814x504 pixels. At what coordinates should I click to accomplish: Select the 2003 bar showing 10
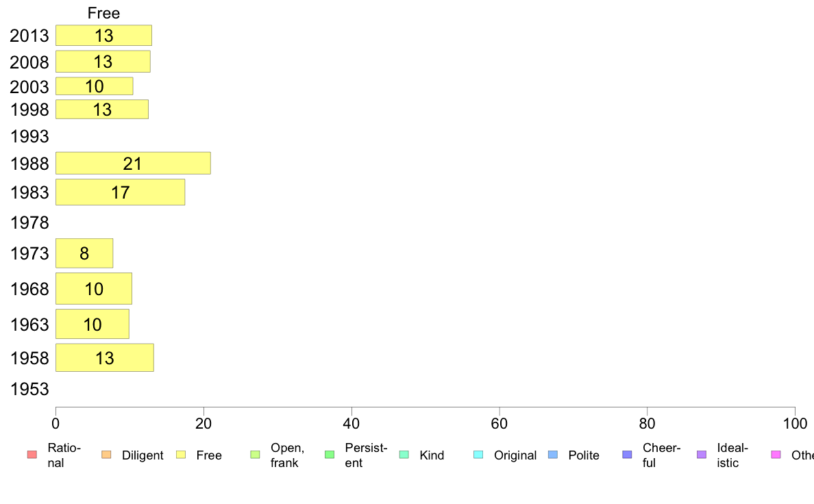coord(94,86)
